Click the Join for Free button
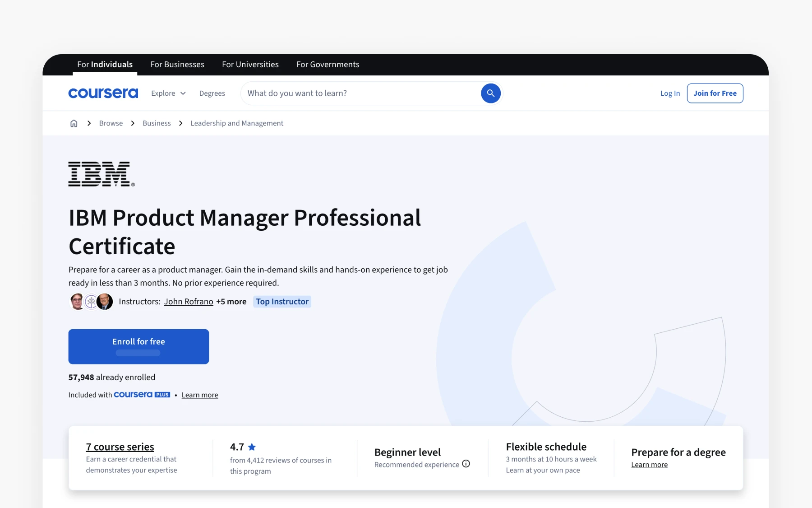The image size is (812, 508). tap(715, 93)
